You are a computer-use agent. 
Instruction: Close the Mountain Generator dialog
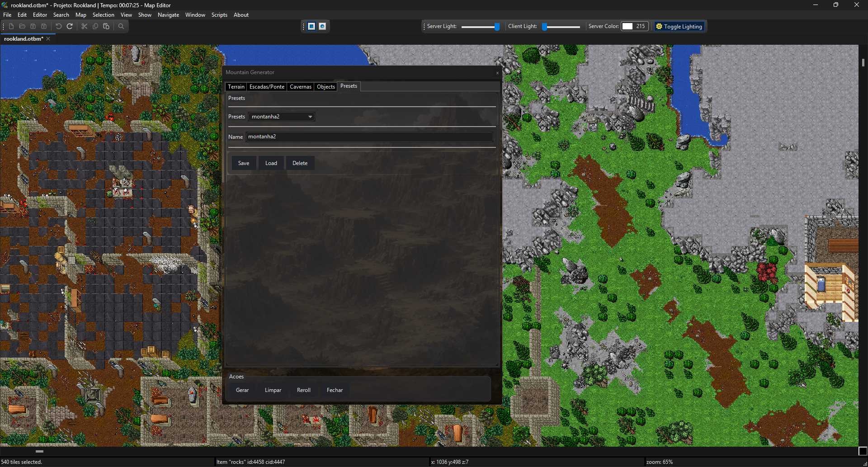[x=497, y=73]
